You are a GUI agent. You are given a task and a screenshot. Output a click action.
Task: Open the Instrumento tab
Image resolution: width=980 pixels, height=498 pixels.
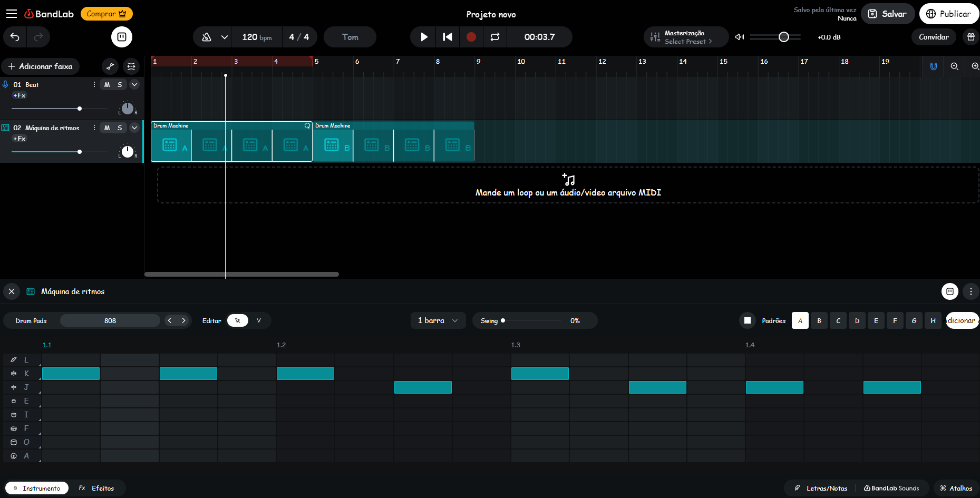pos(37,488)
